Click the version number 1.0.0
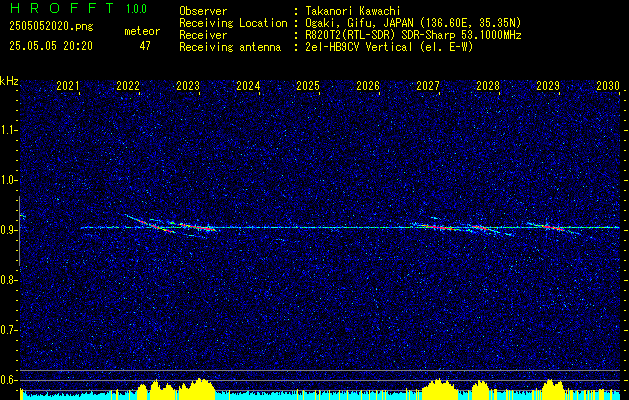 click(x=136, y=9)
